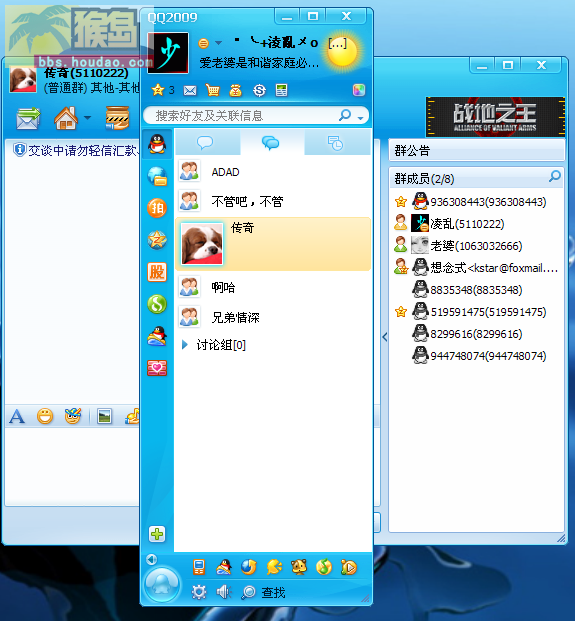Select the ADAD group
This screenshot has width=575, height=621.
click(x=273, y=172)
